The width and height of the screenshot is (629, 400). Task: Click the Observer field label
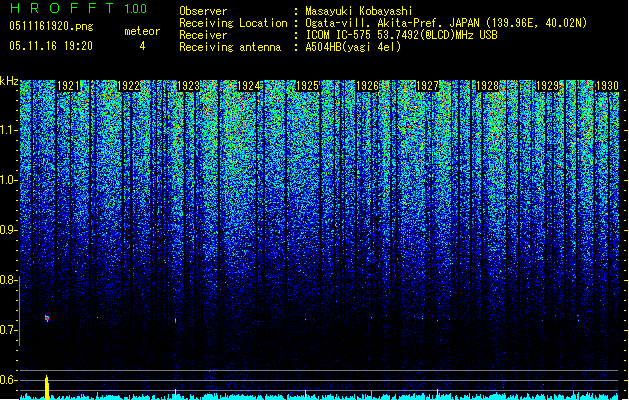click(x=203, y=11)
